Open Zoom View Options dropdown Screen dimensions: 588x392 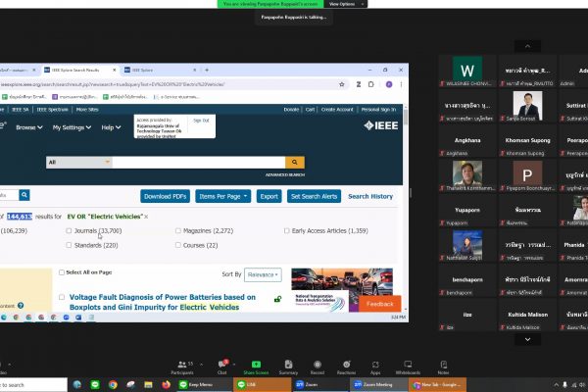point(346,4)
